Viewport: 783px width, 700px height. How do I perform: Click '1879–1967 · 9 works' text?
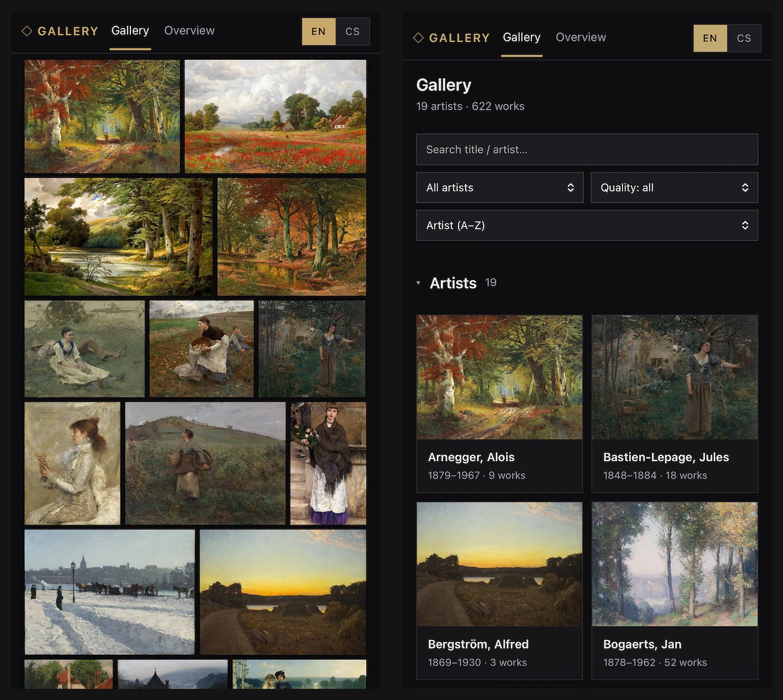(x=477, y=475)
